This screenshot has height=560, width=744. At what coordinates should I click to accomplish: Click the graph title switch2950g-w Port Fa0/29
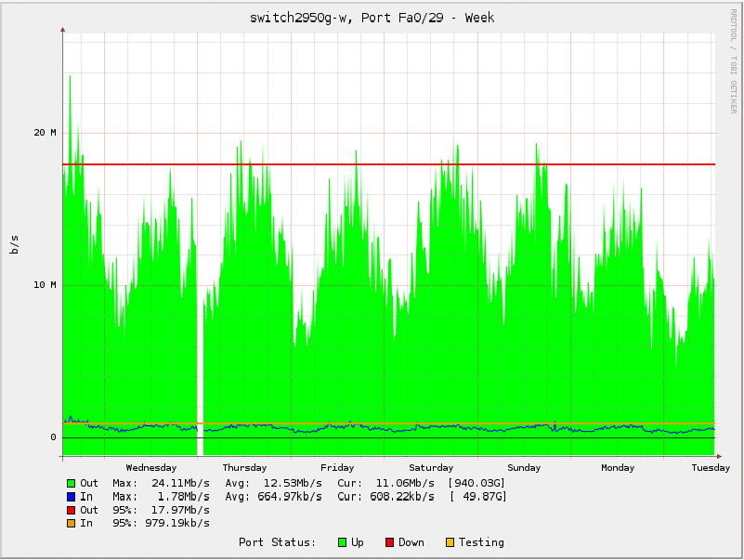click(x=372, y=18)
